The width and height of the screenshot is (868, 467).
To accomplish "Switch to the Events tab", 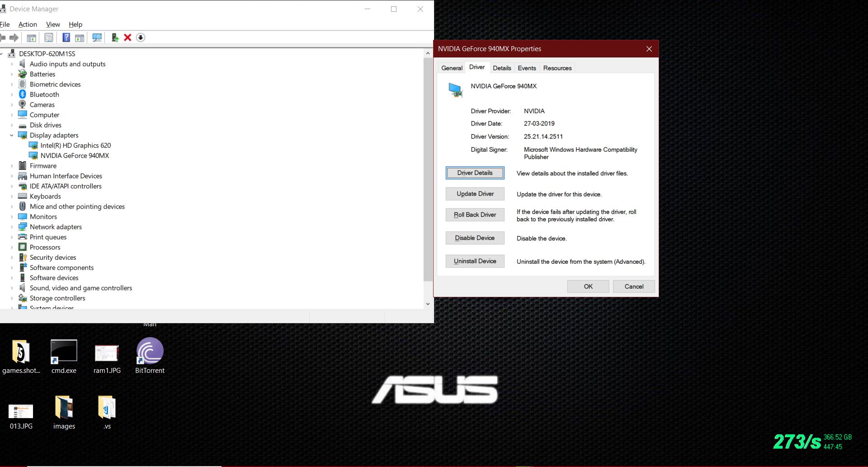I will click(x=527, y=68).
